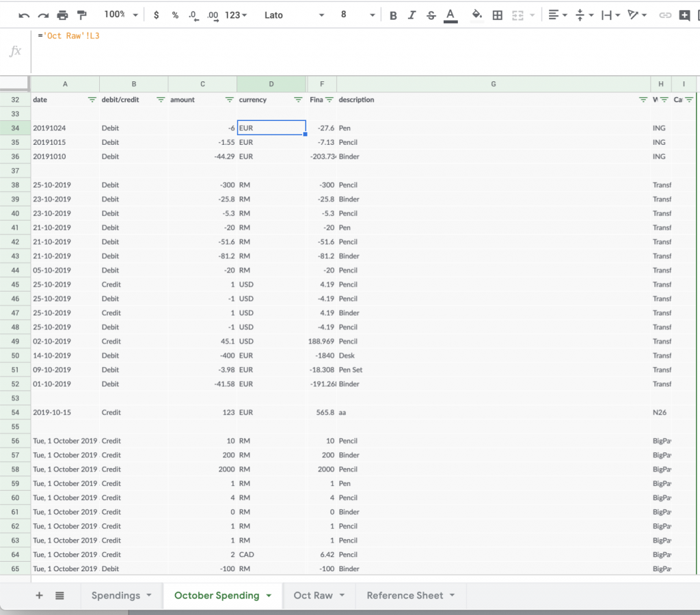700x615 pixels.
Task: Toggle the filter on column H header cell
Action: pos(664,100)
